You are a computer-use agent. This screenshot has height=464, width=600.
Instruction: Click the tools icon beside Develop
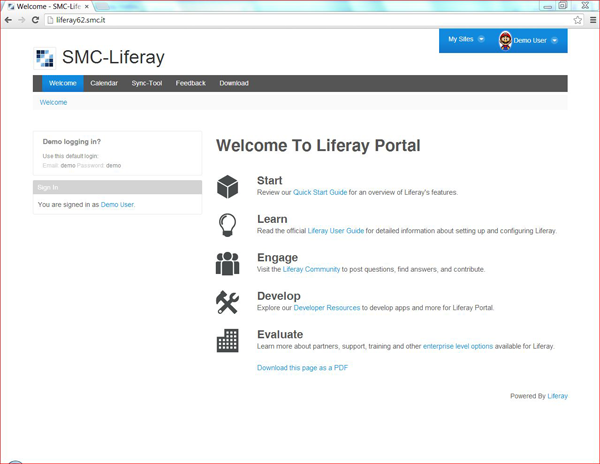[227, 302]
